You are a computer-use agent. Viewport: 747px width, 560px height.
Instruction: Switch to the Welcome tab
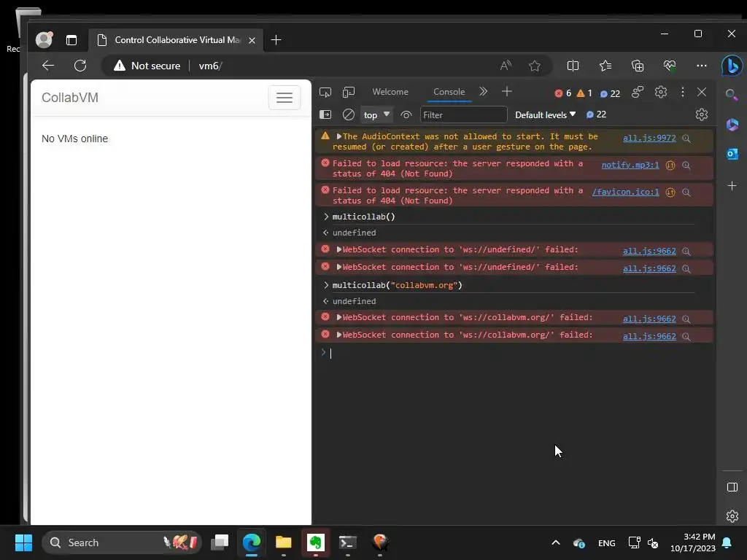click(x=390, y=92)
